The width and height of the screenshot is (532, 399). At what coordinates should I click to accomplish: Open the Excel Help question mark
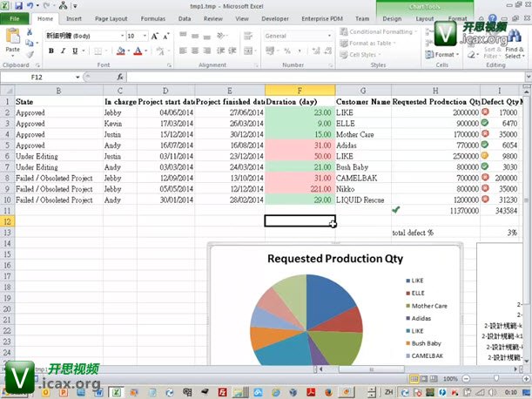492,18
